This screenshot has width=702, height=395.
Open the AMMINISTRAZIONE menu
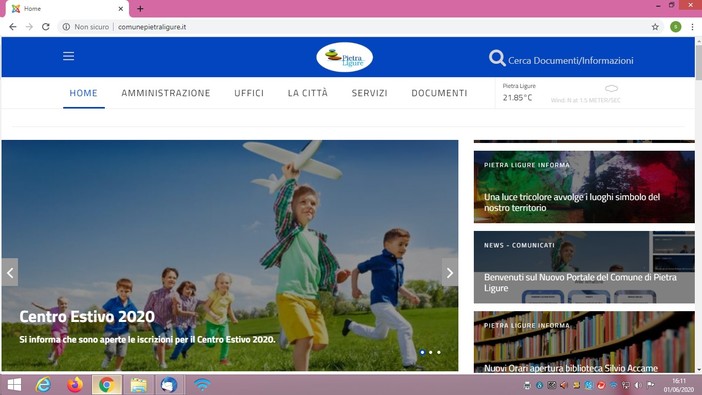[166, 93]
